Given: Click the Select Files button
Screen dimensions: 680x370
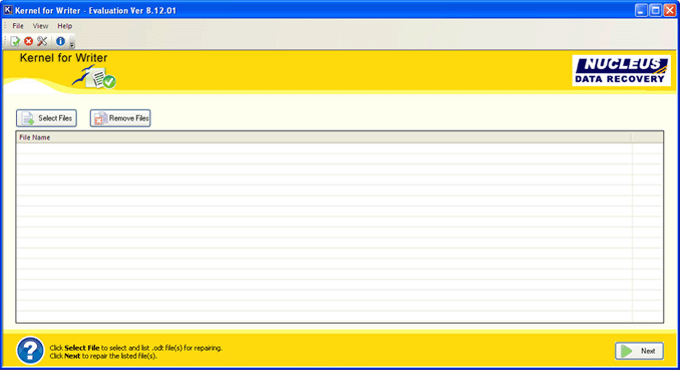Looking at the screenshot, I should tap(46, 118).
